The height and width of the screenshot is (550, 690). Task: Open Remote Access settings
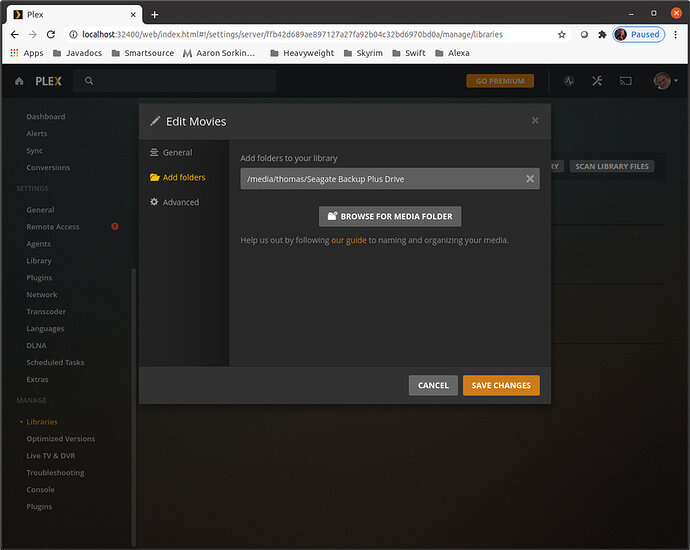tap(53, 227)
